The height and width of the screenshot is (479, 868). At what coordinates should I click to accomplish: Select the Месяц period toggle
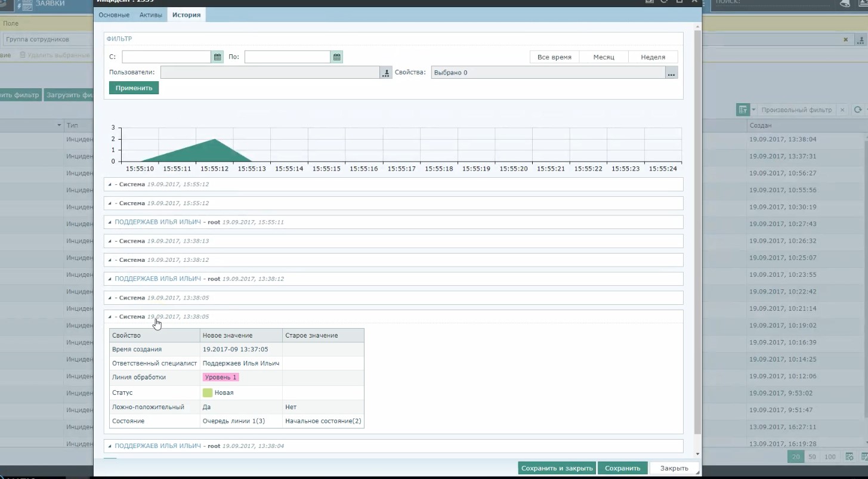[604, 57]
